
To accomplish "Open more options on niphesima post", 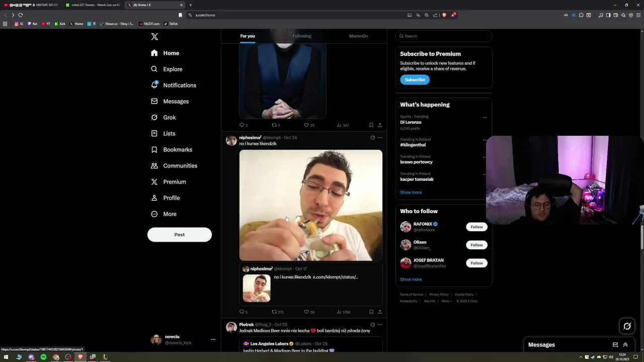I will 380,137.
